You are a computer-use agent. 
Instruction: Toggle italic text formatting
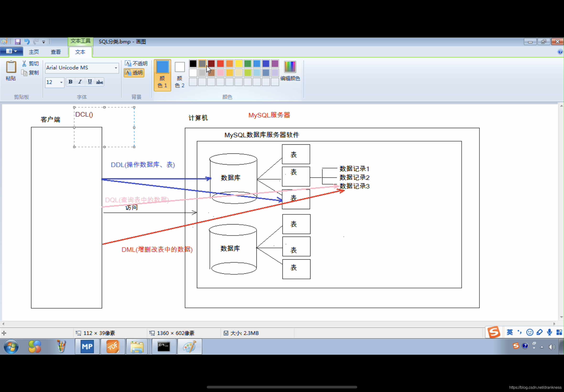click(80, 82)
